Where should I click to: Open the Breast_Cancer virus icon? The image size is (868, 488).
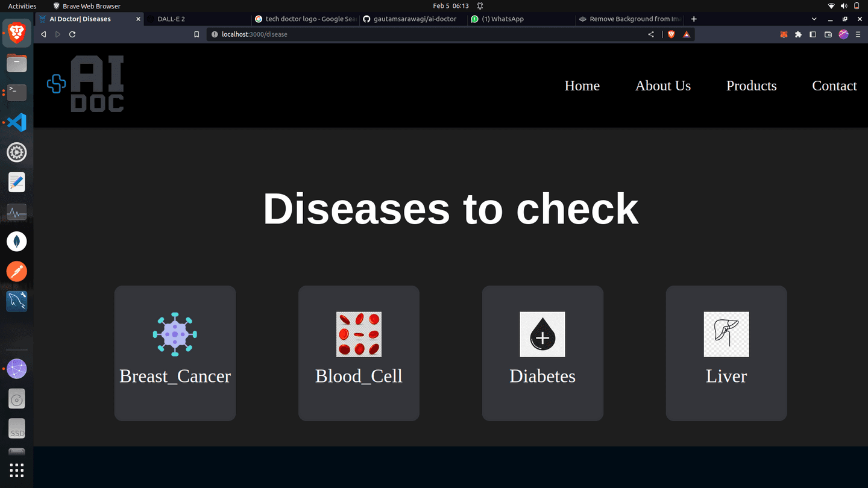coord(175,334)
